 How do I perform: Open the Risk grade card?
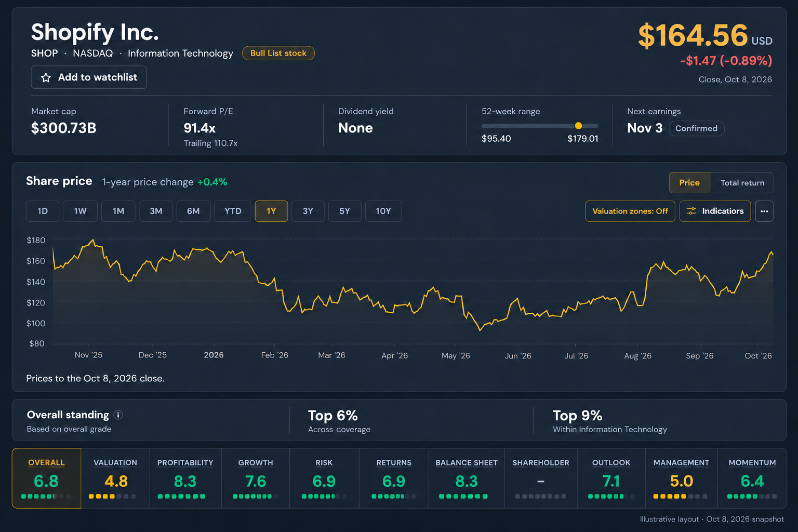point(324,478)
